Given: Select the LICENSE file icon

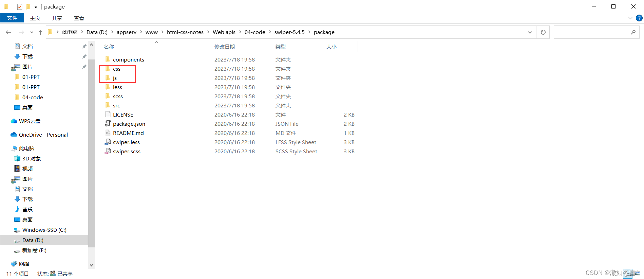Looking at the screenshot, I should coord(108,115).
